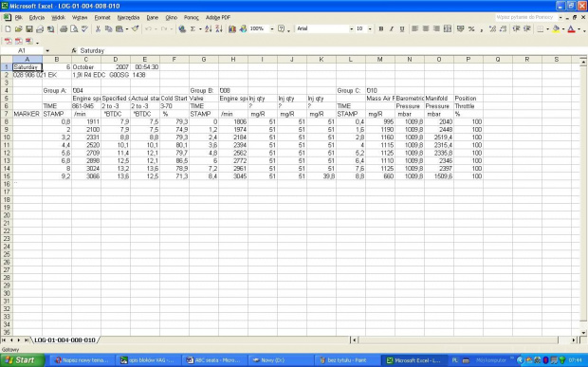Cut the selection with the scissors icon
Image resolution: width=588 pixels, height=367 pixels.
(98, 28)
